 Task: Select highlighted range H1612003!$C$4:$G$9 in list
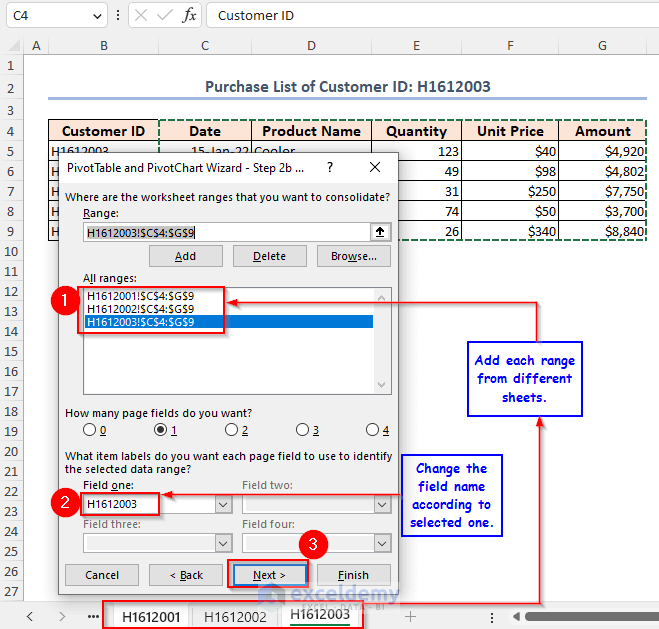pos(229,322)
